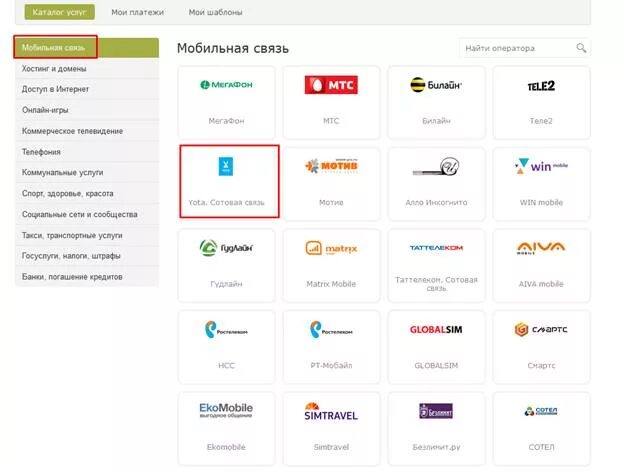Click the Simtravel caption text
Image resolution: width=623 pixels, height=472 pixels.
[x=331, y=447]
